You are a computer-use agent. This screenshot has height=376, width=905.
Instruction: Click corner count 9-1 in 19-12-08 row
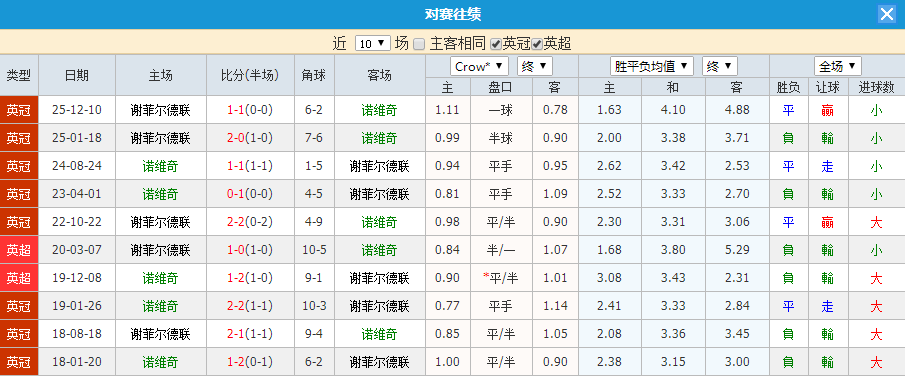[x=313, y=278]
